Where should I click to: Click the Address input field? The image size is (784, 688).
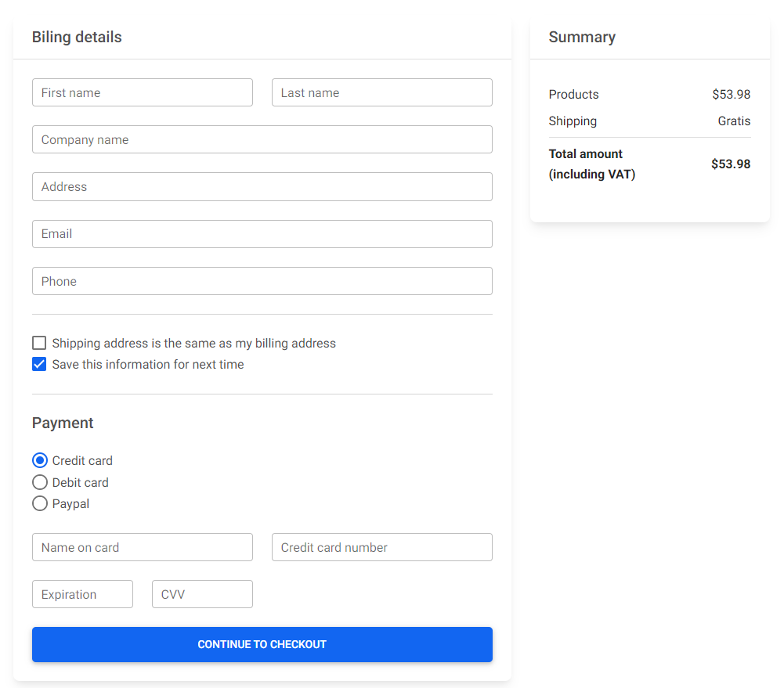tap(262, 186)
